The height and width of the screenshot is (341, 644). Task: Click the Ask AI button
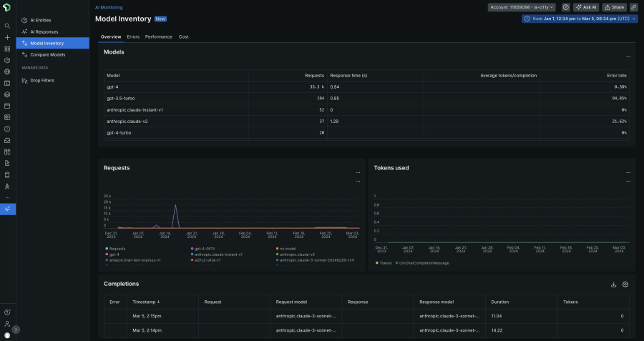point(585,7)
